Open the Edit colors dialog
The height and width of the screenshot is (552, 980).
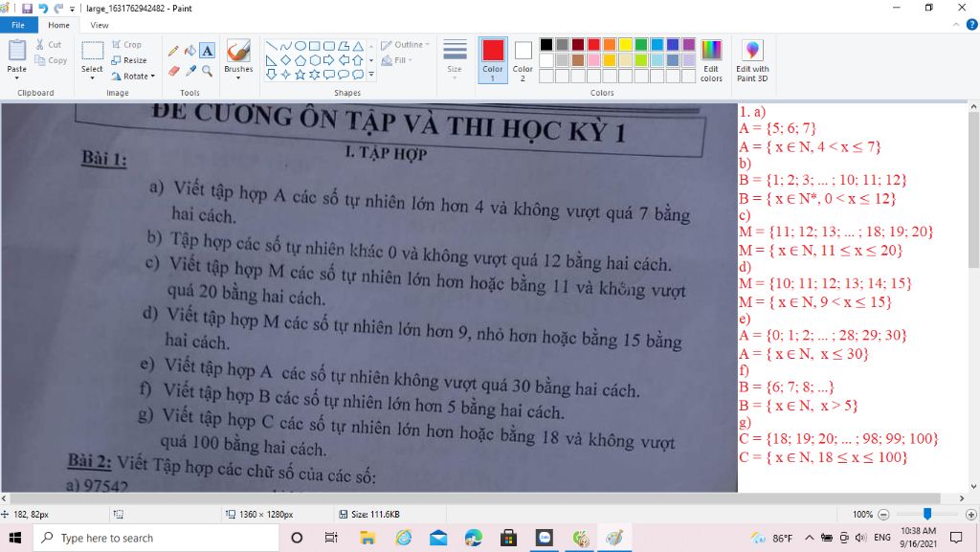[711, 60]
